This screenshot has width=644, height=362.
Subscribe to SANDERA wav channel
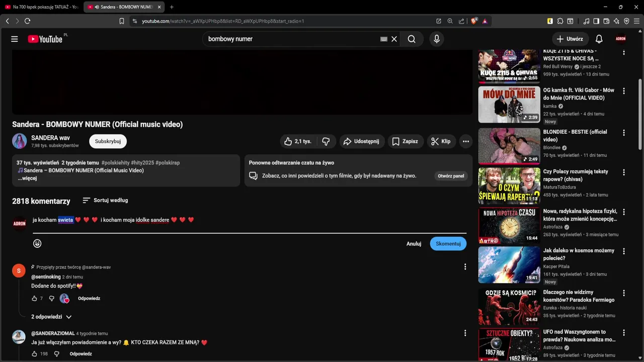[x=108, y=141]
